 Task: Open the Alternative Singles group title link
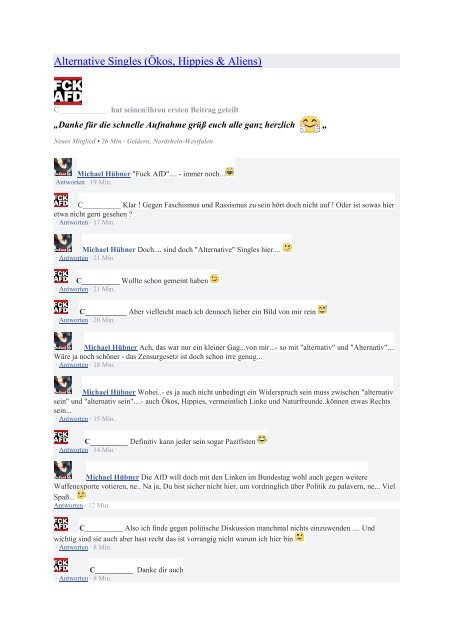pos(158,61)
